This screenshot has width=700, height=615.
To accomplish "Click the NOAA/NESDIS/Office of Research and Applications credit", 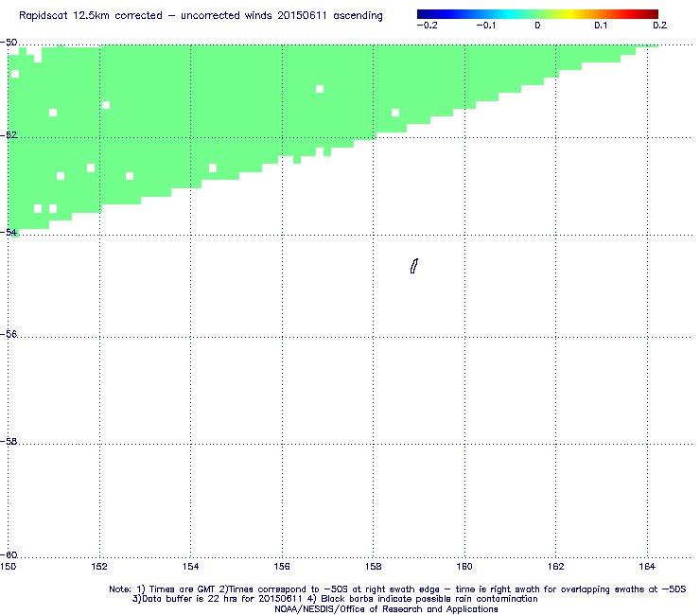I will (386, 609).
